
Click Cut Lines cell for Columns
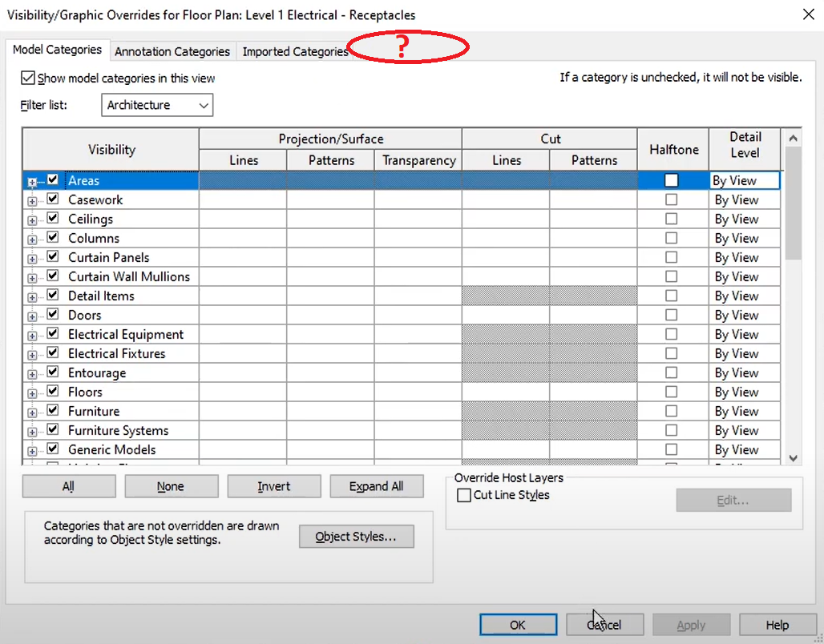pos(506,238)
